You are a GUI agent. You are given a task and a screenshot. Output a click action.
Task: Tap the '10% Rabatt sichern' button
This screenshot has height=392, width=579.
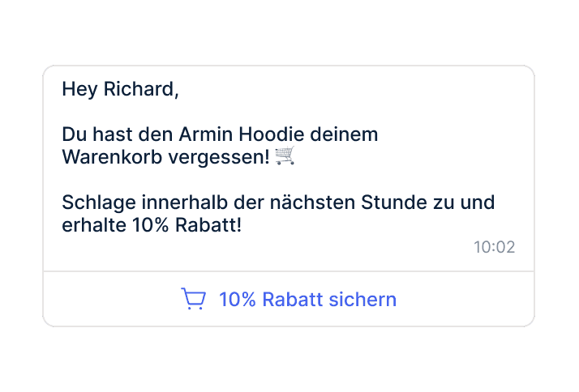tap(289, 299)
